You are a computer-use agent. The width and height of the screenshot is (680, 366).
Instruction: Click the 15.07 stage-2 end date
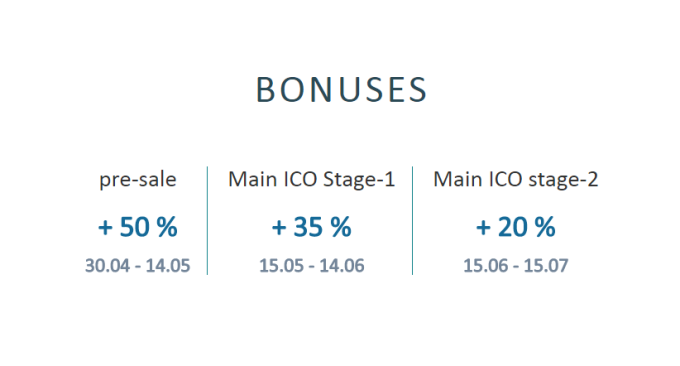click(x=546, y=265)
